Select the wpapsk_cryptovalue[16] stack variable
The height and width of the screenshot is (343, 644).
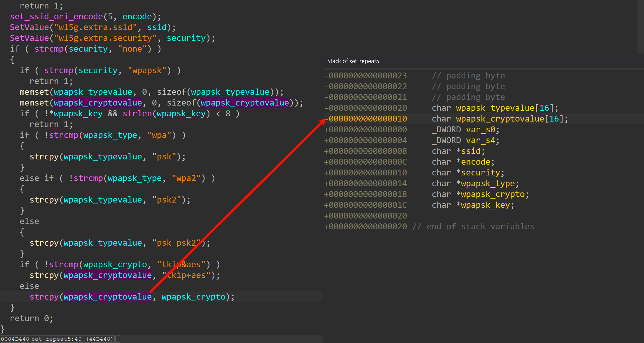pos(500,119)
